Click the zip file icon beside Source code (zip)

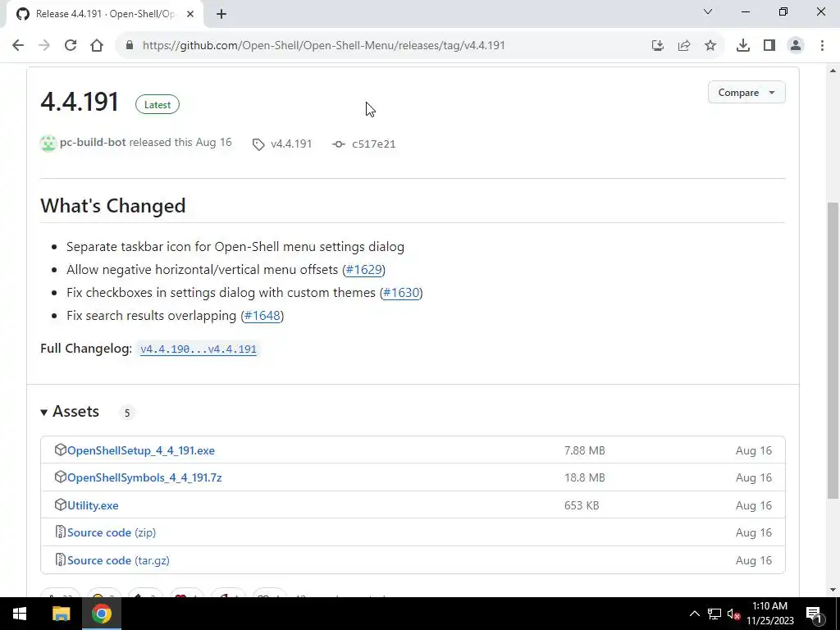pyautogui.click(x=61, y=532)
